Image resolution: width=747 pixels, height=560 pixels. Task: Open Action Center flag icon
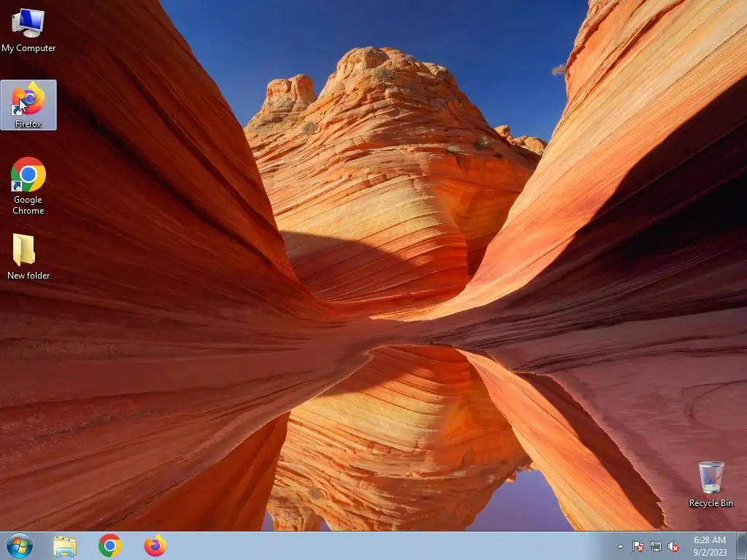coord(638,547)
